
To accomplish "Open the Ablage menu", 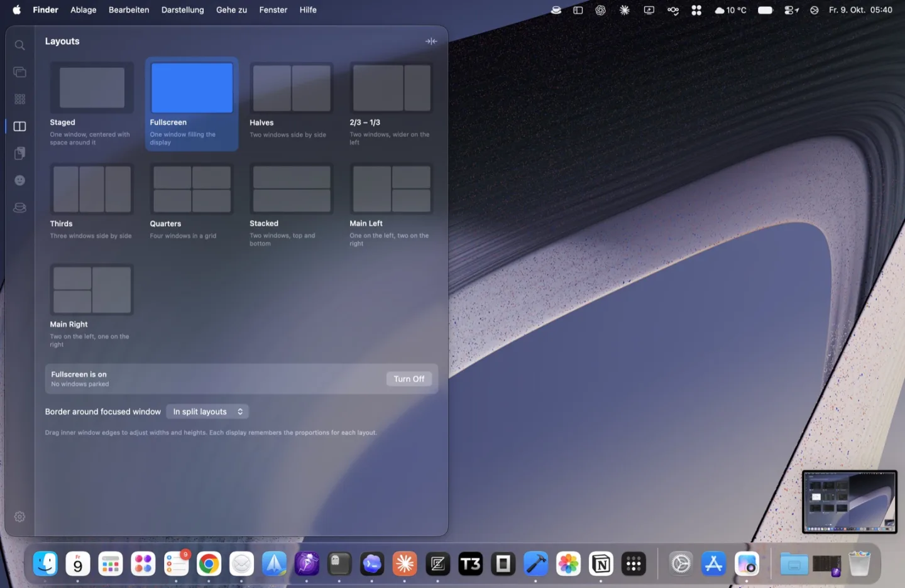I will tap(84, 9).
